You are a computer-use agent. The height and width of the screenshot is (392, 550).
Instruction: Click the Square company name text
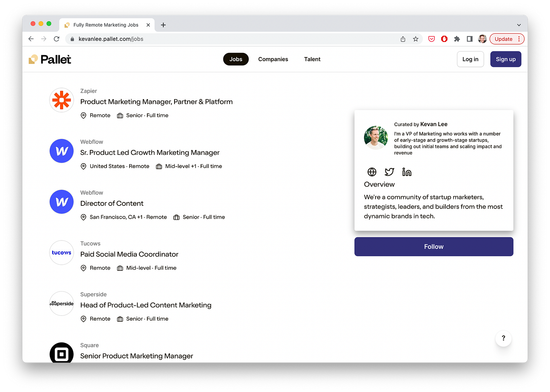click(90, 345)
